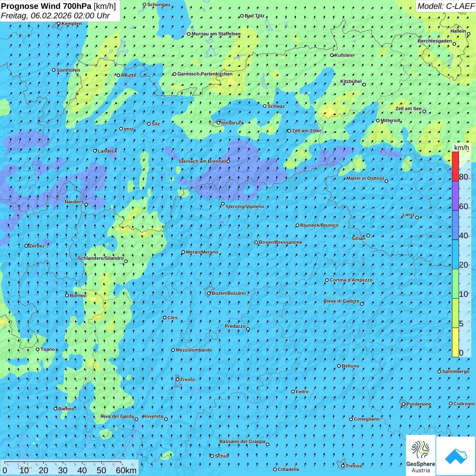Click the Bormio location dot
Viewport: 476px width, 476px height.
[x=67, y=295]
